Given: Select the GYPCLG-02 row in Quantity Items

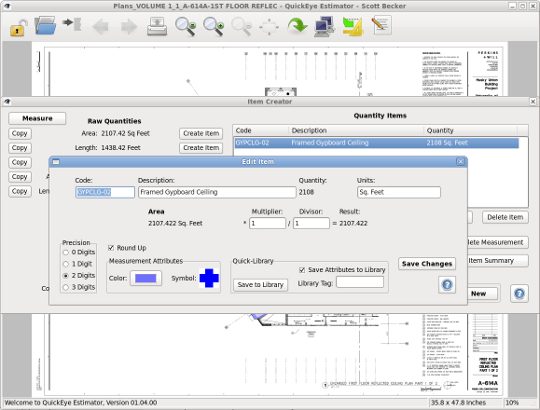Looking at the screenshot, I should pos(376,143).
